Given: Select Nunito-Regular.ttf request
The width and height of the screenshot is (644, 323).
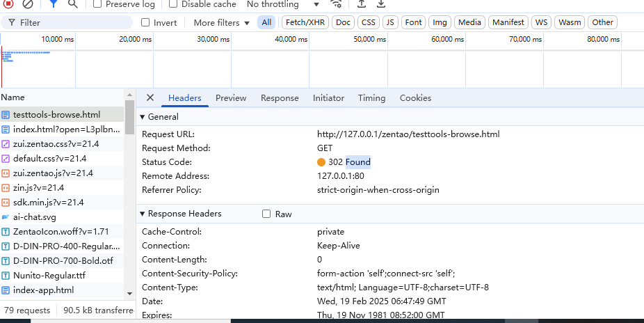Looking at the screenshot, I should (62, 276).
